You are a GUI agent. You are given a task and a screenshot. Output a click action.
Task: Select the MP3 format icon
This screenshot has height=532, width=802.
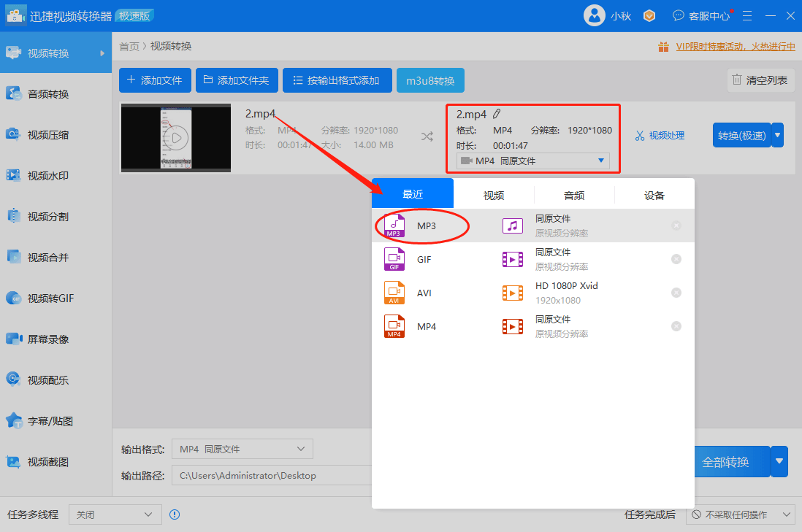click(394, 225)
